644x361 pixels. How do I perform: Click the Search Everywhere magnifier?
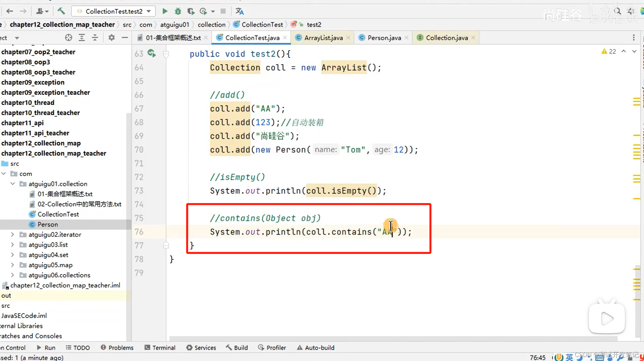(617, 11)
